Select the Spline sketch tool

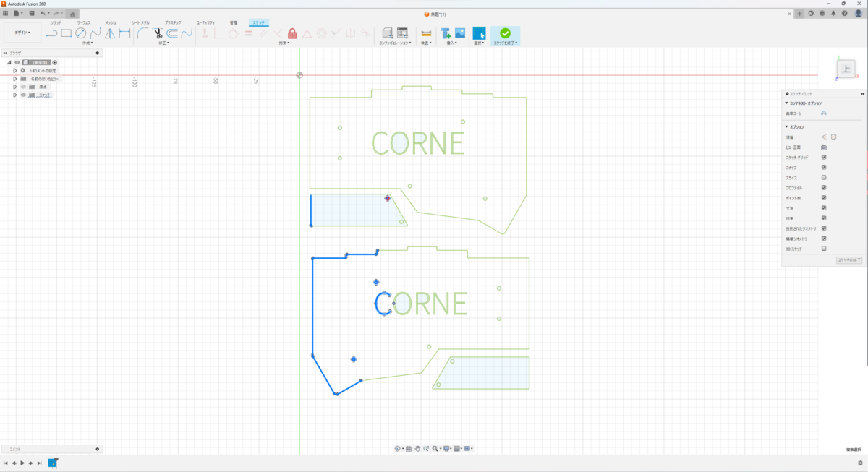pyautogui.click(x=95, y=33)
